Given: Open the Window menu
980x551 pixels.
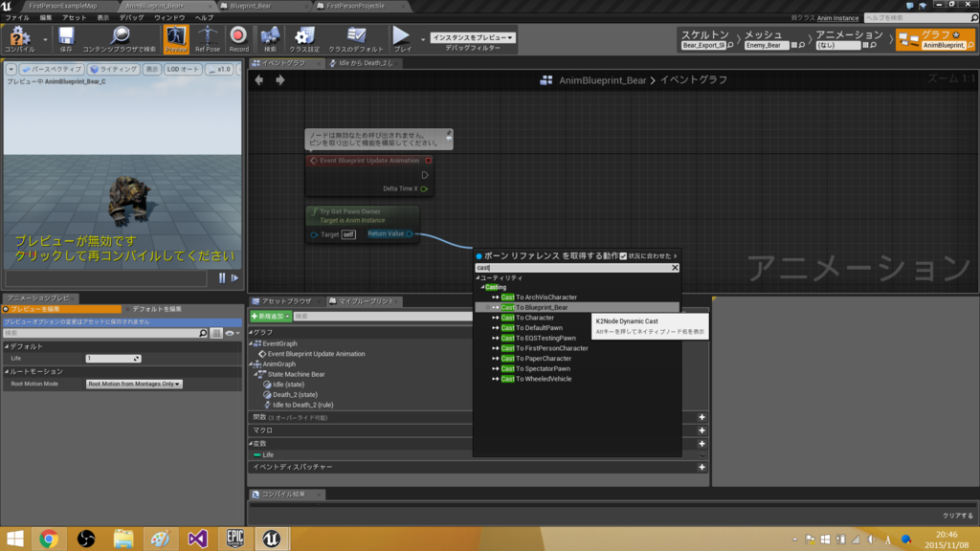Looking at the screenshot, I should click(x=169, y=17).
